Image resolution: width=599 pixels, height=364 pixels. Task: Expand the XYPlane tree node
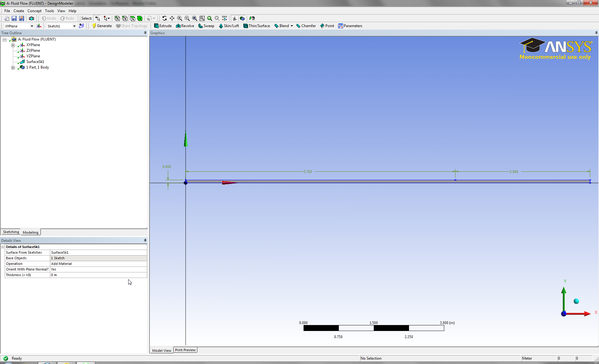click(x=13, y=45)
